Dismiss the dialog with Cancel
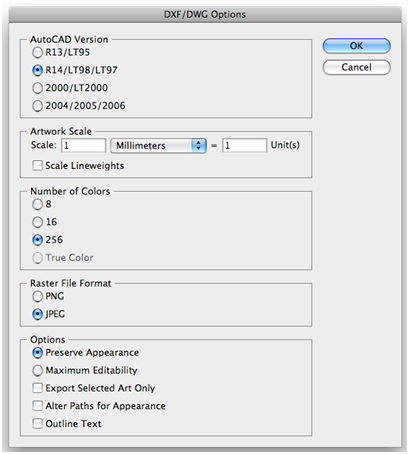Viewport: 409px width, 454px height. tap(356, 67)
